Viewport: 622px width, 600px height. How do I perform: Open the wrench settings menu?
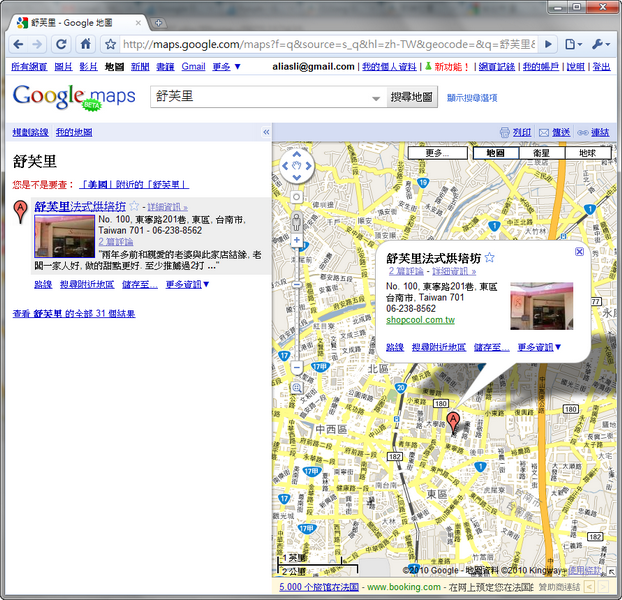(x=601, y=44)
